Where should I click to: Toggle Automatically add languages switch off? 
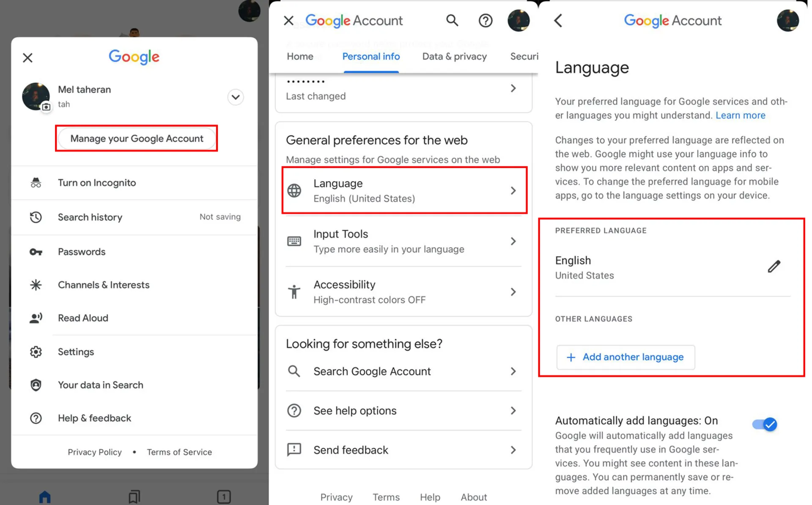765,424
